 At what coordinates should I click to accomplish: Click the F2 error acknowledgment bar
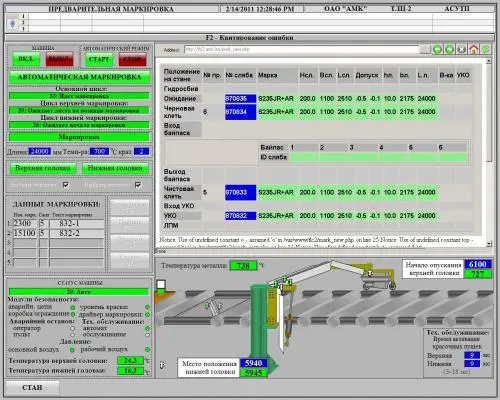pos(250,38)
